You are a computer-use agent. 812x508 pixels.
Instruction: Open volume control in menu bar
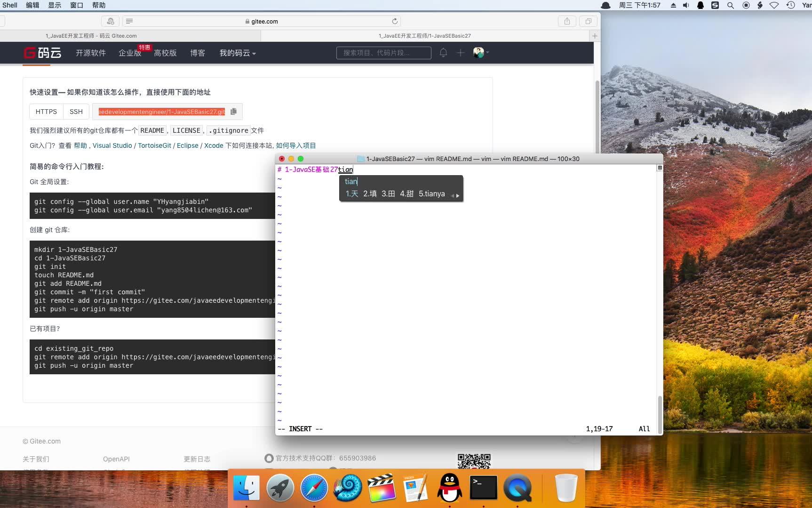tap(686, 5)
